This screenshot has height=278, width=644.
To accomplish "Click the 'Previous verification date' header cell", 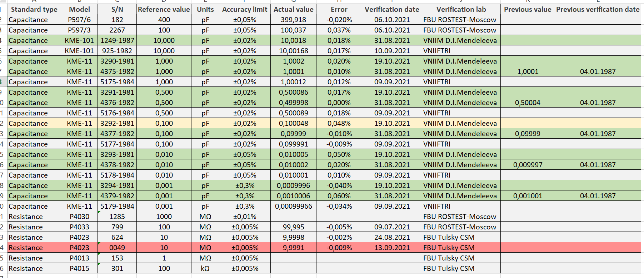I will 598,9.
